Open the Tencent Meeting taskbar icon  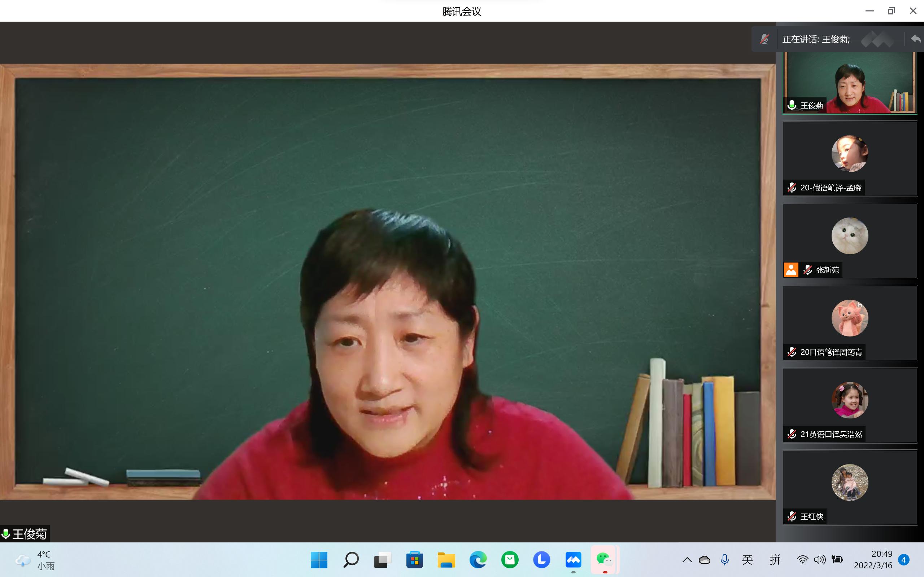coord(573,560)
